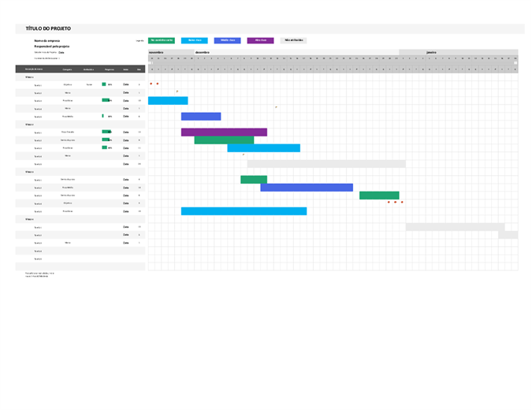The image size is (532, 410).
Task: Select the cyan Gantt bar spanning late November
Action: (x=168, y=100)
